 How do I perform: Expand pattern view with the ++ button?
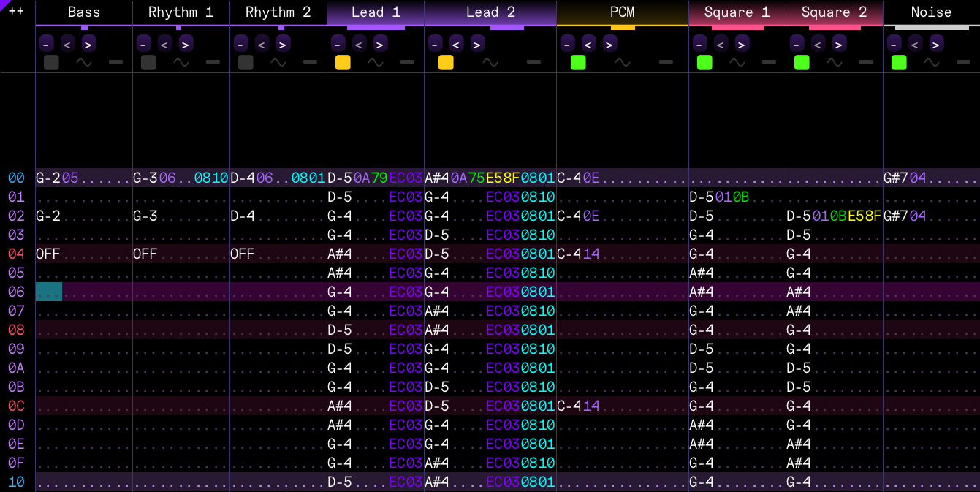pyautogui.click(x=16, y=11)
